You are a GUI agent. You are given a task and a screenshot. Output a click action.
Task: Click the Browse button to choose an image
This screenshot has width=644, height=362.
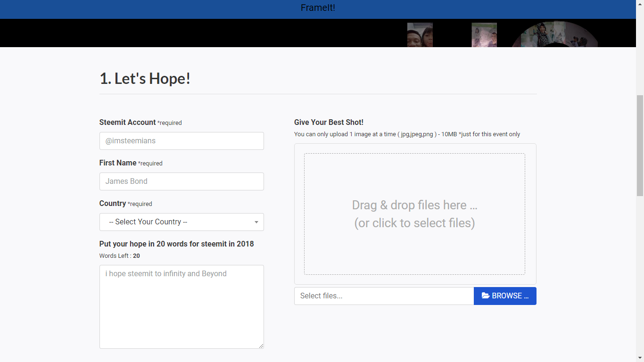tap(505, 296)
